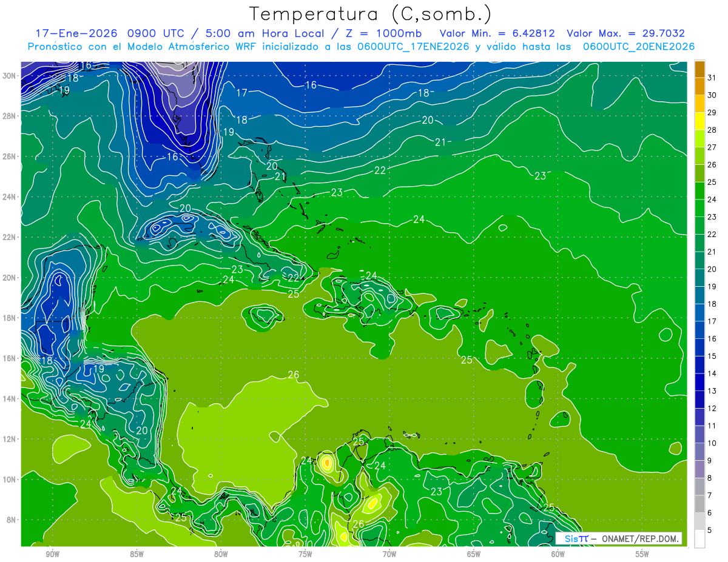Click the '8N' latitude axis label
The width and height of the screenshot is (728, 562).
pos(12,520)
